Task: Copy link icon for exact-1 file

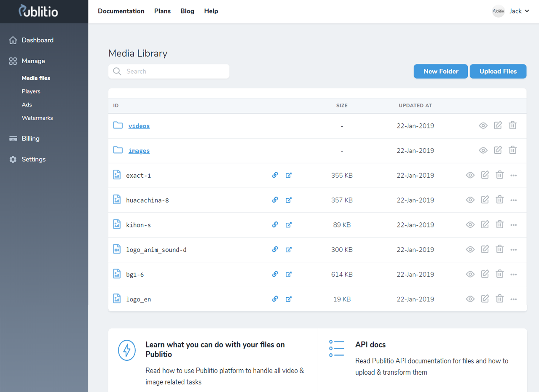Action: pyautogui.click(x=275, y=175)
